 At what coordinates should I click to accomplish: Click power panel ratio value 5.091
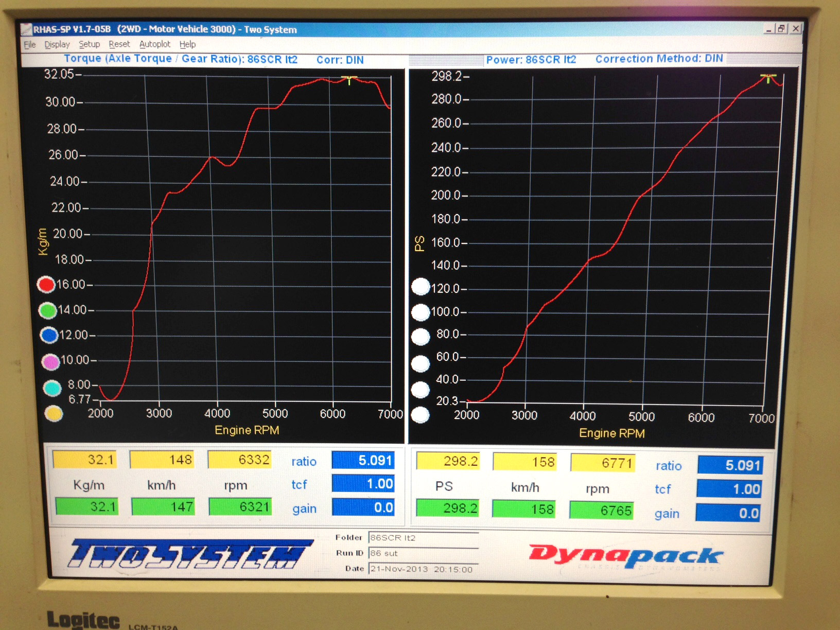click(x=730, y=465)
